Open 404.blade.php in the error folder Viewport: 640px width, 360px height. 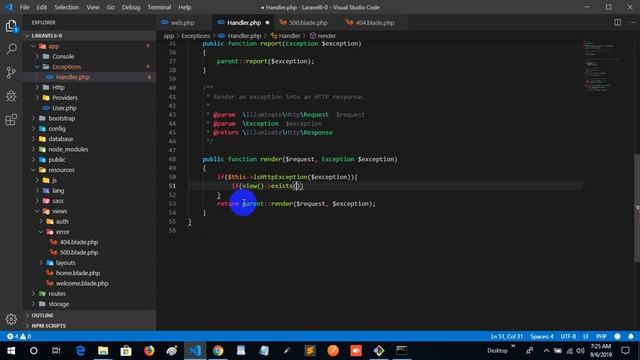point(79,242)
